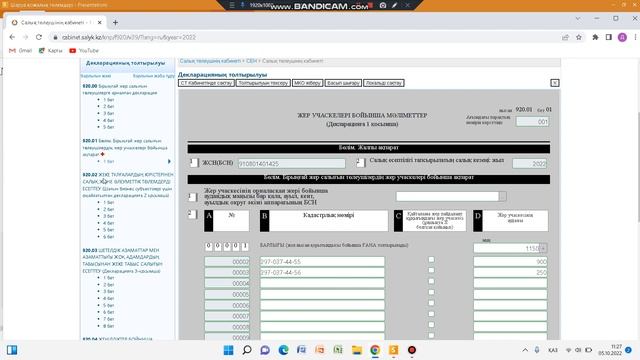Open the land plot location BIN dropdown

click(502, 196)
